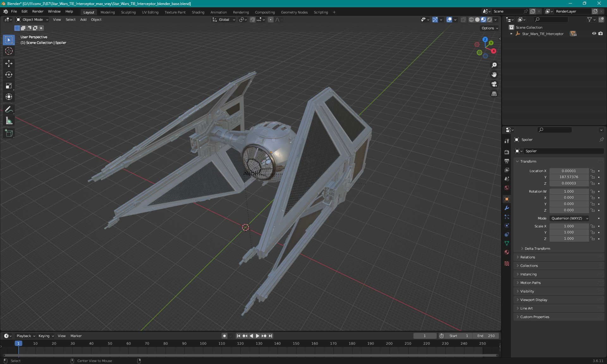Open the viewport Add menu
Image resolution: width=607 pixels, height=364 pixels.
pos(83,20)
